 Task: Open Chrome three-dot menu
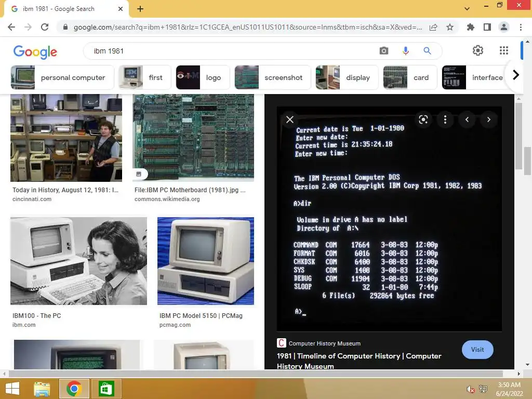(x=521, y=27)
